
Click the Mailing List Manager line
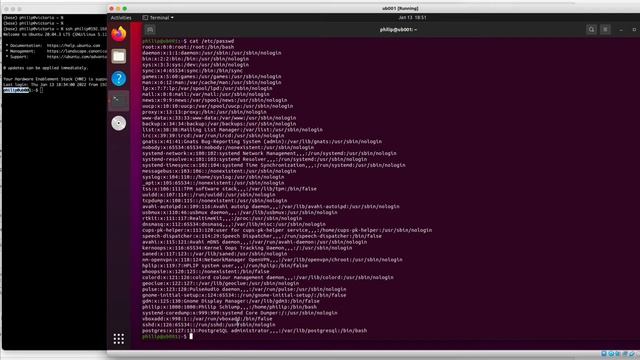click(232, 130)
